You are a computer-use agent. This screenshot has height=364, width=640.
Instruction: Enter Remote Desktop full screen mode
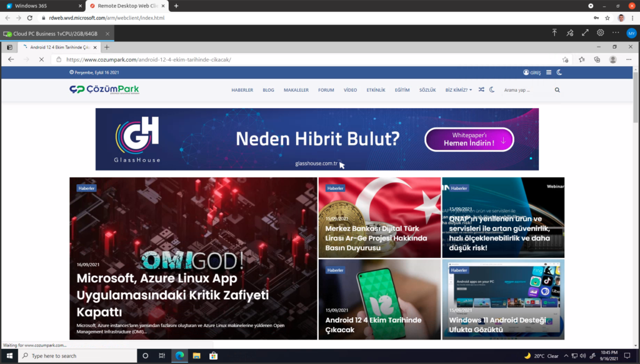coord(585,32)
